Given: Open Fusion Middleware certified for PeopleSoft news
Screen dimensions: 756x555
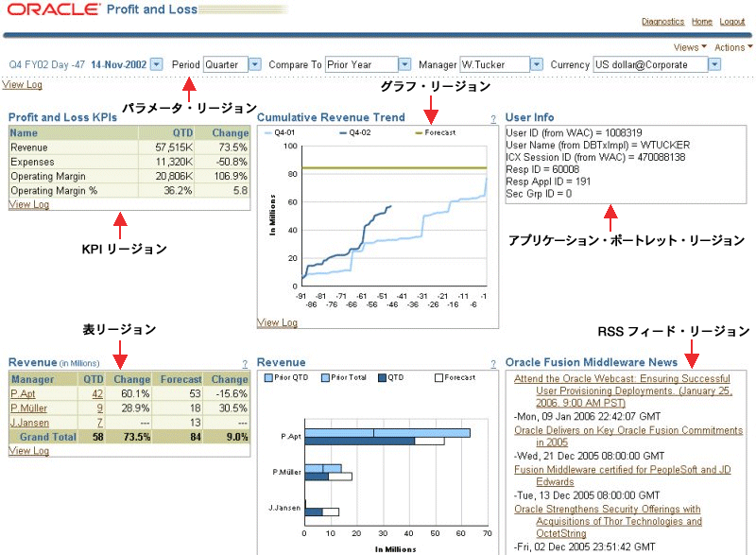Looking at the screenshot, I should point(623,476).
